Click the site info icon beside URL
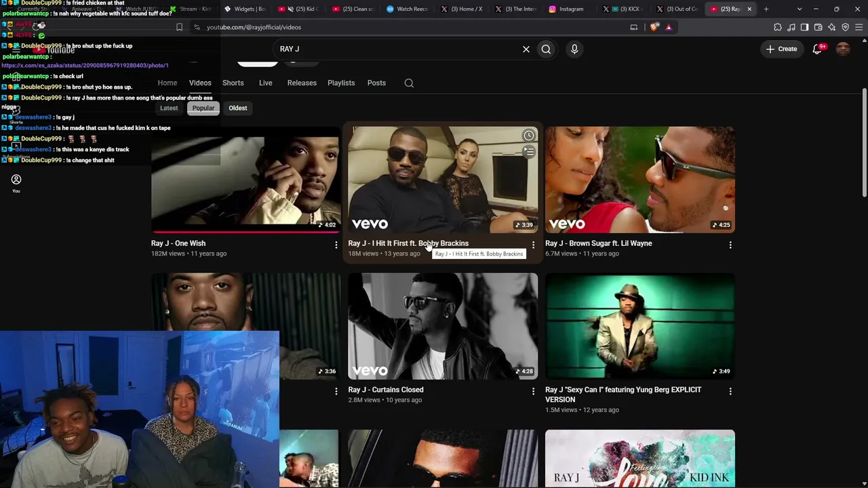 [197, 27]
